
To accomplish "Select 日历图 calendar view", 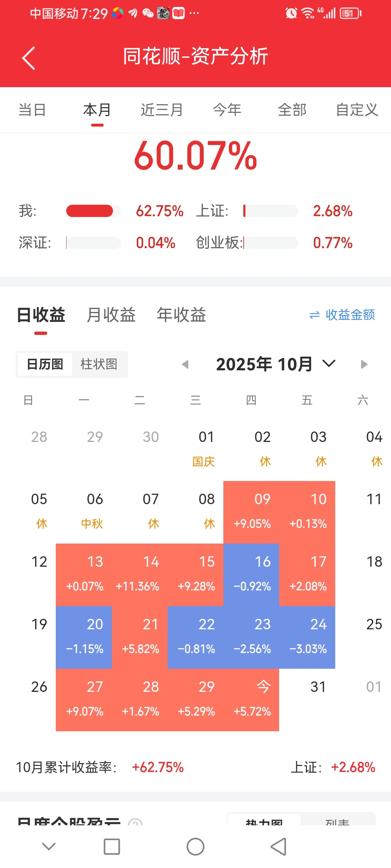I will click(x=45, y=364).
